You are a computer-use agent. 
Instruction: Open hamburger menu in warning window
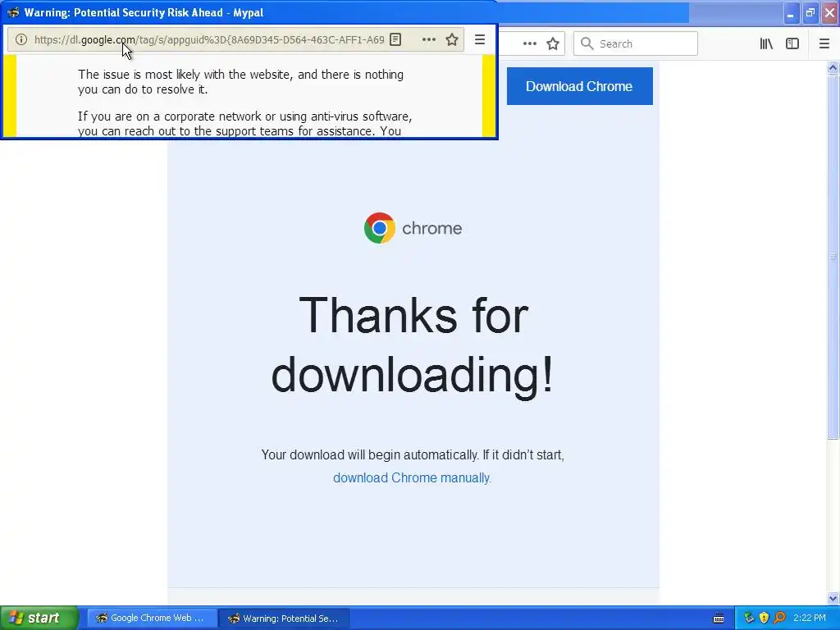[x=480, y=39]
